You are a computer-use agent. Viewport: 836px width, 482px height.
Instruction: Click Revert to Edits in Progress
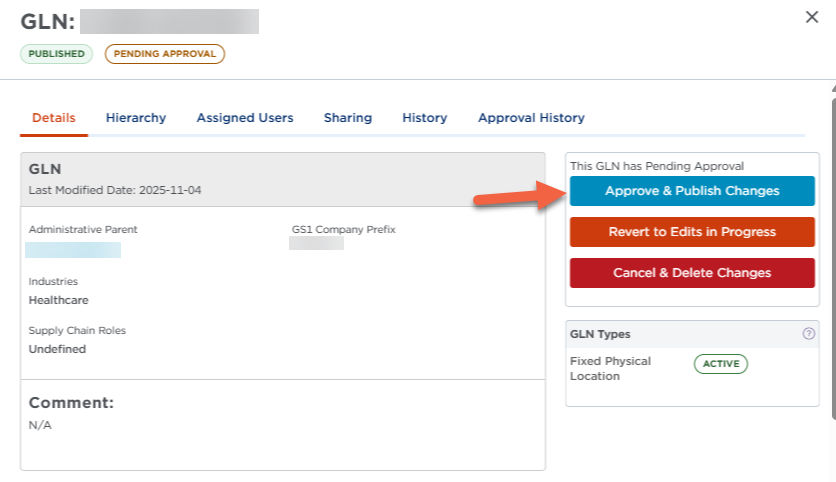(692, 232)
